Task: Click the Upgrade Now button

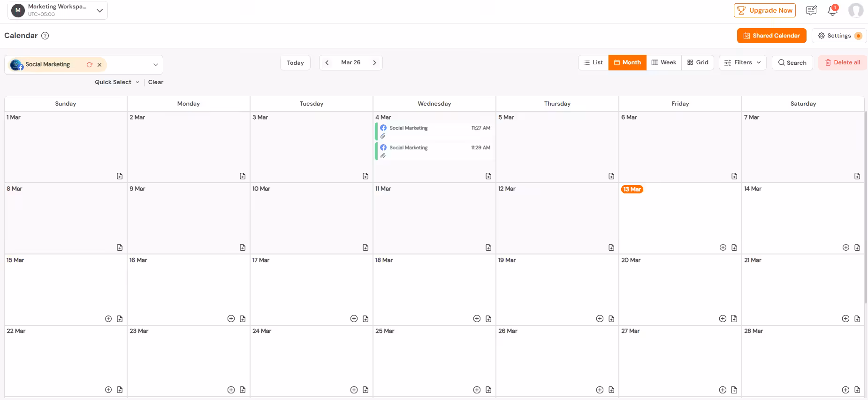Action: [765, 10]
